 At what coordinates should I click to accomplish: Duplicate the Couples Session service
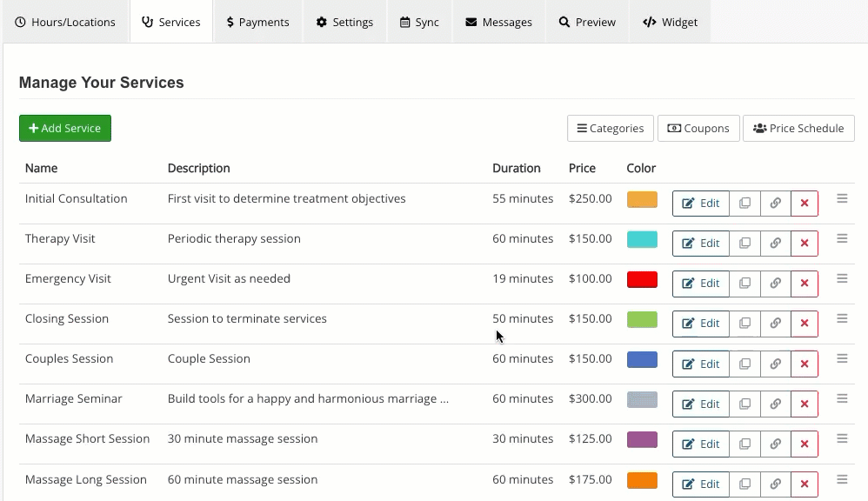pyautogui.click(x=744, y=364)
